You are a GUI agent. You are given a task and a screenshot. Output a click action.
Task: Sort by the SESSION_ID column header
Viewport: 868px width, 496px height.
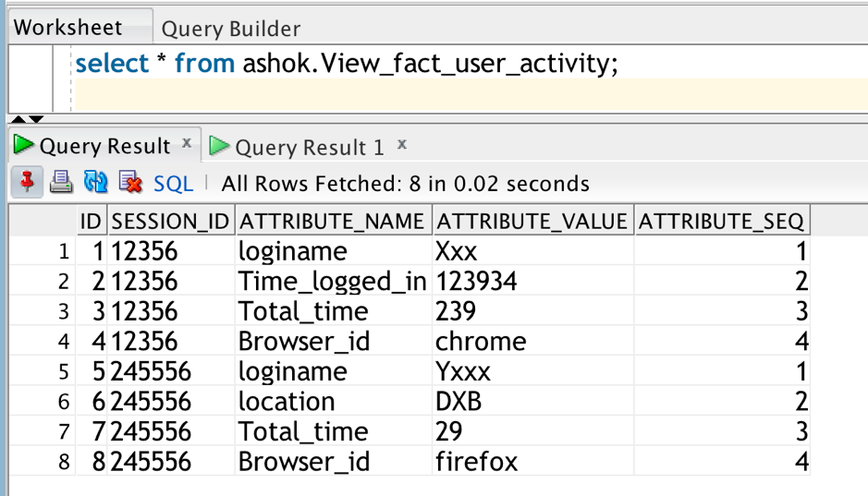coord(170,221)
